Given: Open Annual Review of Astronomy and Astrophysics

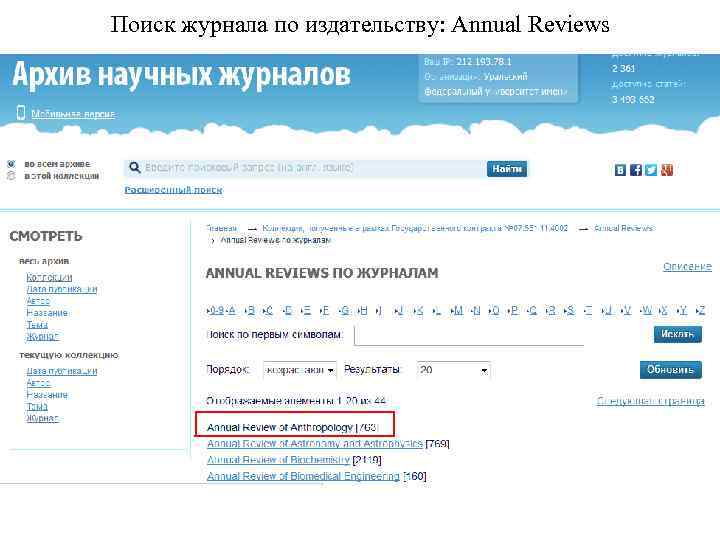Looking at the screenshot, I should (315, 444).
